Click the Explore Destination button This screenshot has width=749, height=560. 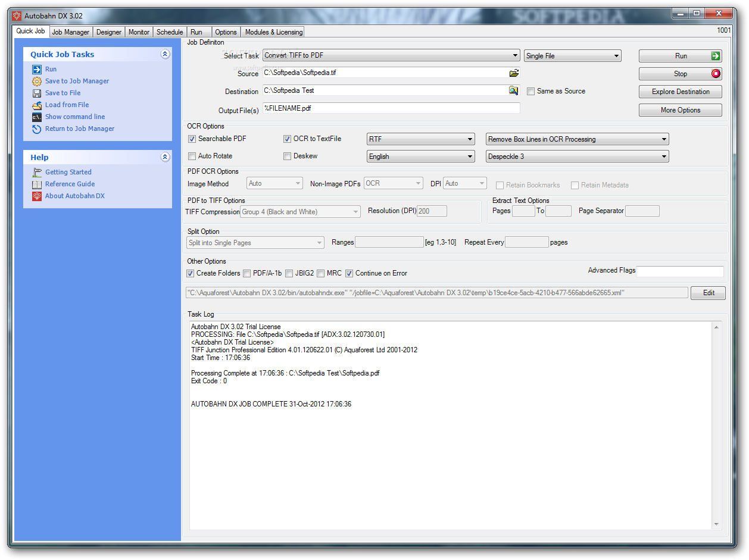click(x=681, y=92)
